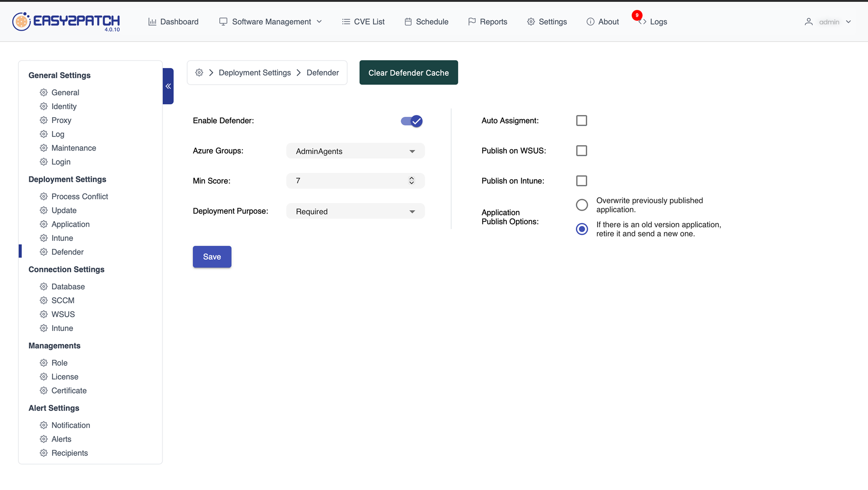Click the Software Management monitor icon
The width and height of the screenshot is (868, 490).
coord(223,22)
